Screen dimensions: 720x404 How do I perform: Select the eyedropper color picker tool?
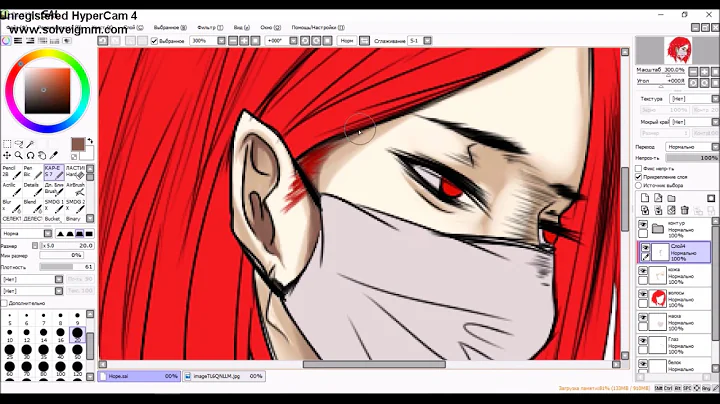pos(54,156)
